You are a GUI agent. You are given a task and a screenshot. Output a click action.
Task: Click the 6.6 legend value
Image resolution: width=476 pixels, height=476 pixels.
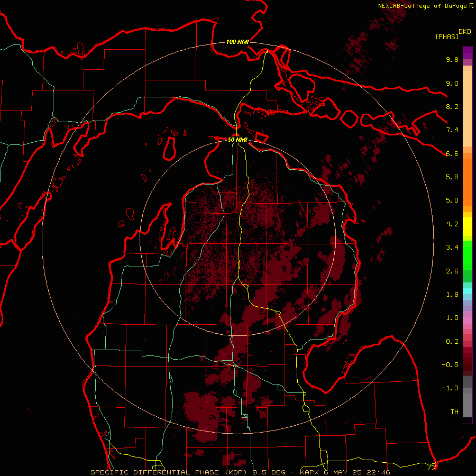[452, 153]
